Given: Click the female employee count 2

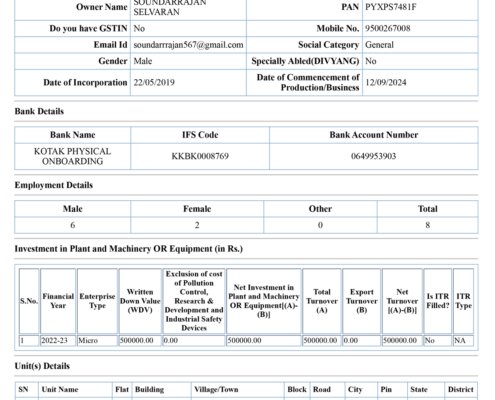Looking at the screenshot, I should [197, 225].
